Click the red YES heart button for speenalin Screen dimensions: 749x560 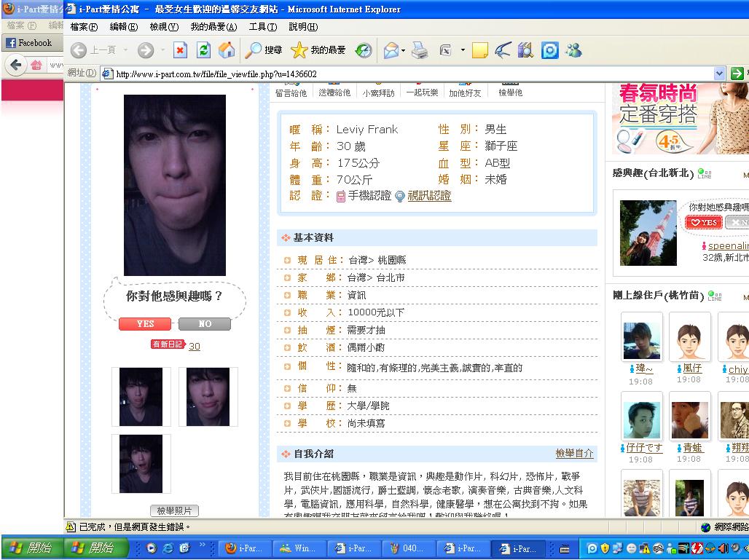click(704, 223)
